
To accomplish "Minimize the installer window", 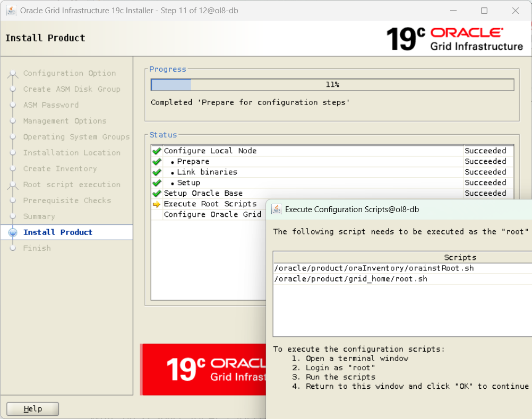I will (x=453, y=11).
